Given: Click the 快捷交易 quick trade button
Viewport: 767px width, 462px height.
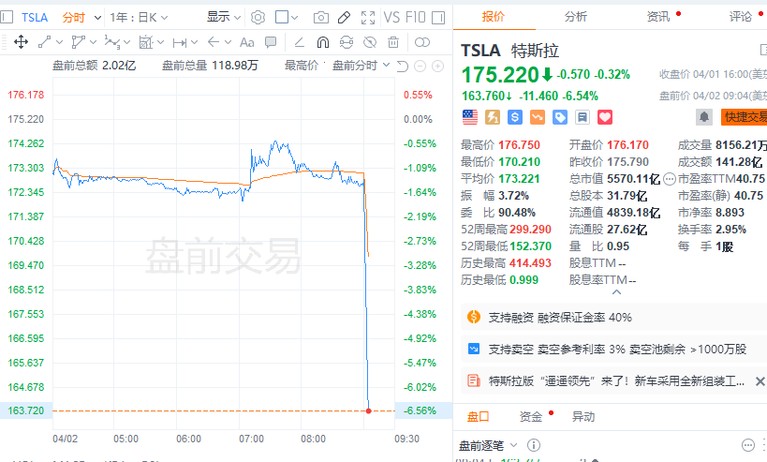Looking at the screenshot, I should point(743,117).
